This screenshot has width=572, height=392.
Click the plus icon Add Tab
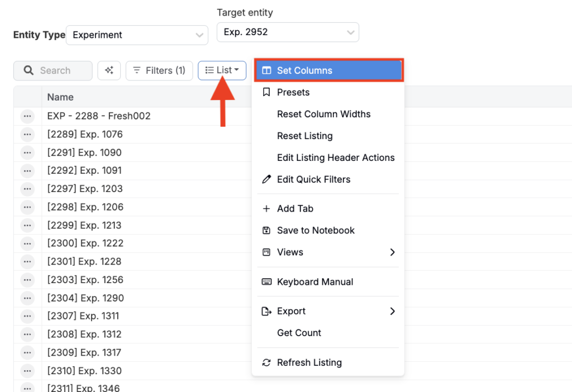coord(294,208)
